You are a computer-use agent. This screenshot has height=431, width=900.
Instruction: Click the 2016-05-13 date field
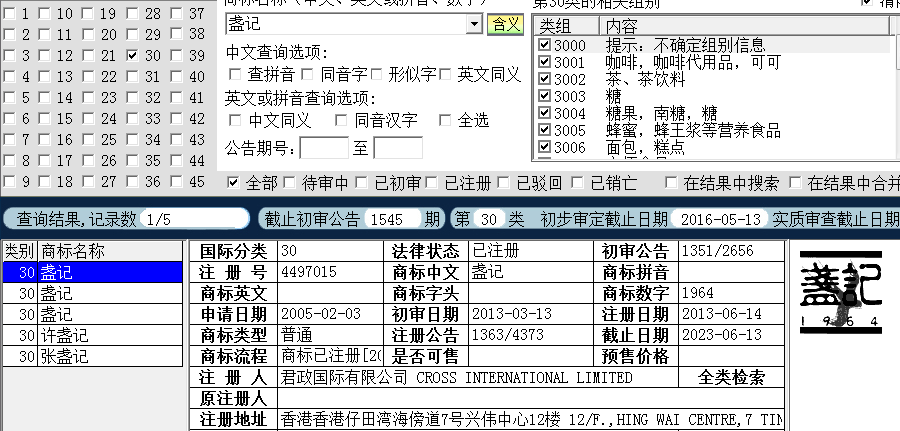[x=720, y=219]
